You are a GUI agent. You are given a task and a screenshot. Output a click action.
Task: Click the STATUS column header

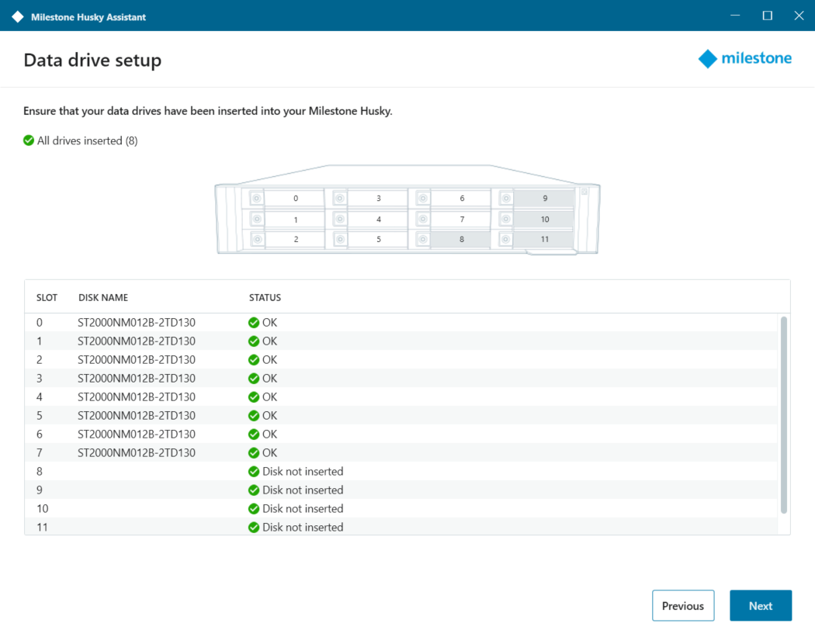tap(265, 298)
